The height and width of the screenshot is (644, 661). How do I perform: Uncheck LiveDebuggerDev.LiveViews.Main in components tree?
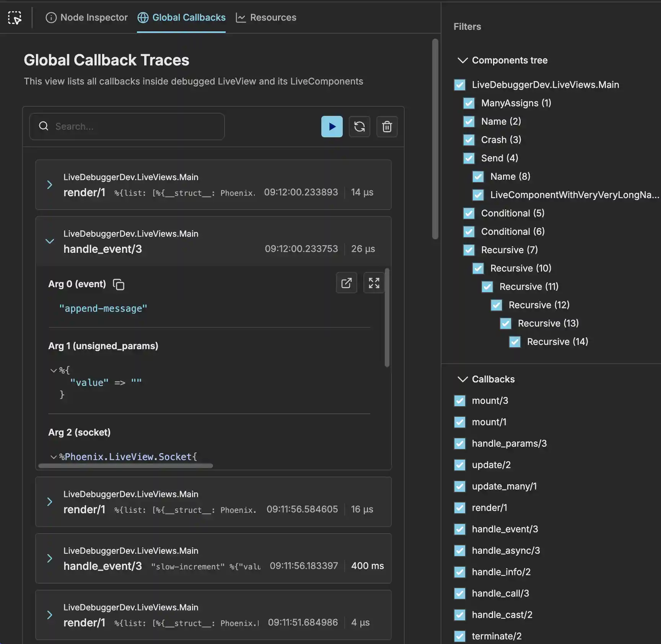click(x=460, y=85)
